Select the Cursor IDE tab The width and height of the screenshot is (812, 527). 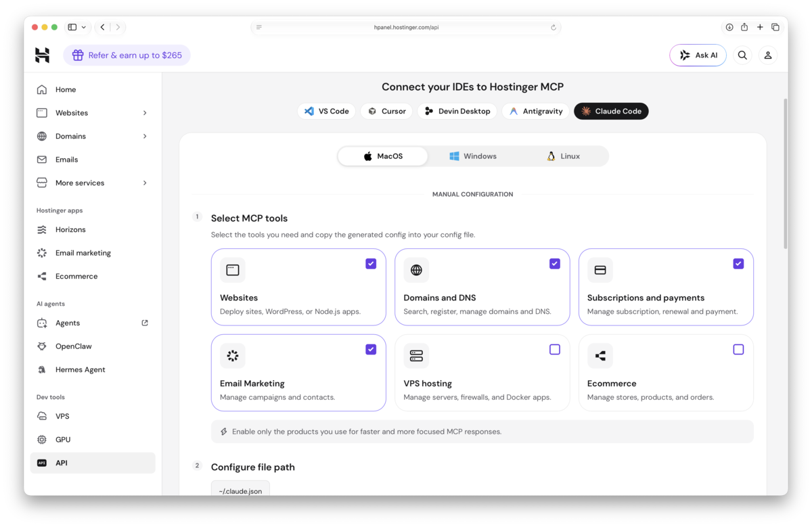387,111
